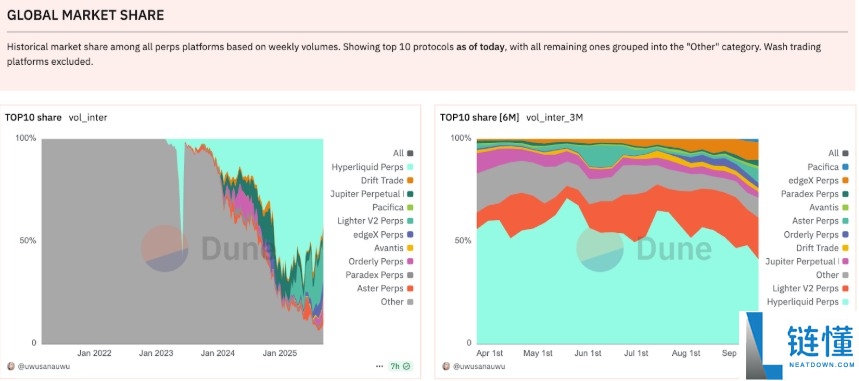The width and height of the screenshot is (859, 381).
Task: Toggle Paradex Perps in left chart legend
Action: click(379, 275)
